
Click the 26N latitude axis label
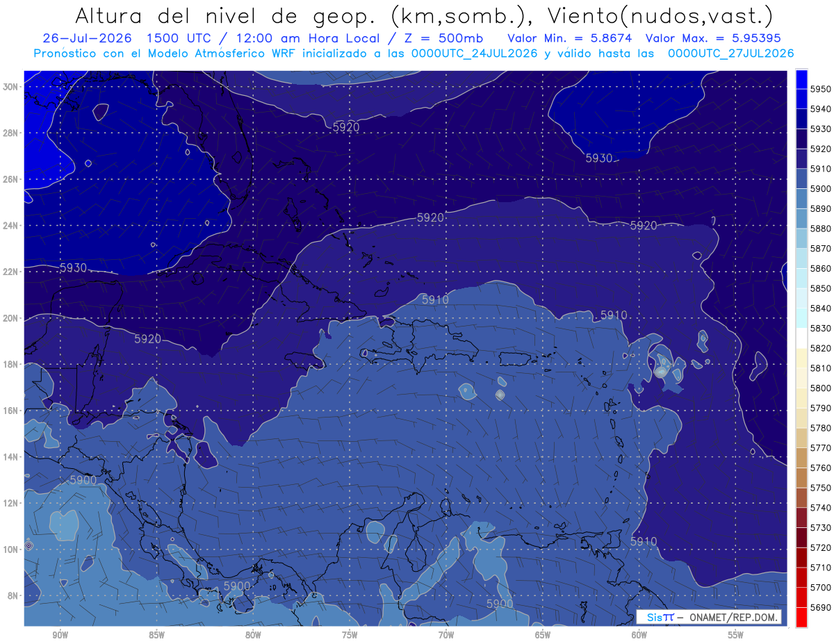[10, 179]
